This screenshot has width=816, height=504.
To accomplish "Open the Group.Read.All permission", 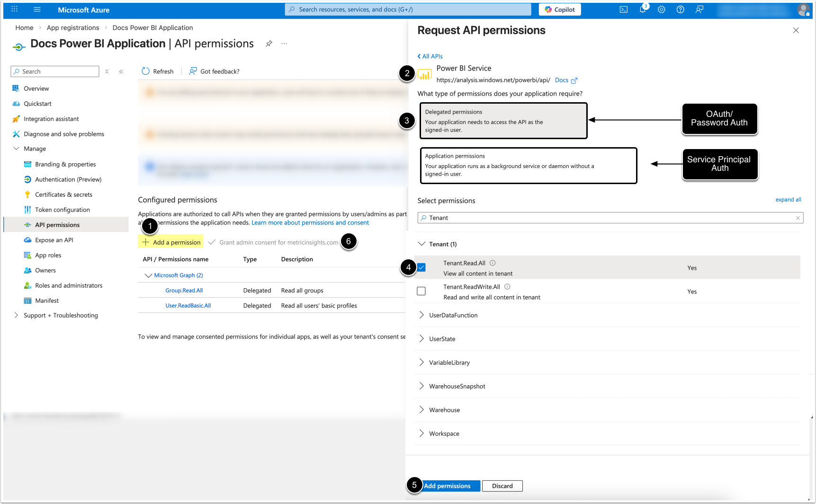I will [x=184, y=291].
